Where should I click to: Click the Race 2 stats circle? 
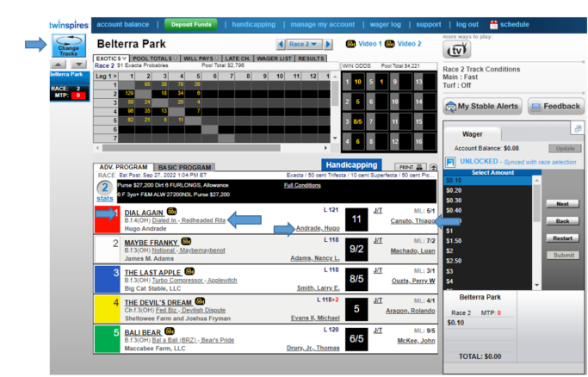tap(105, 188)
